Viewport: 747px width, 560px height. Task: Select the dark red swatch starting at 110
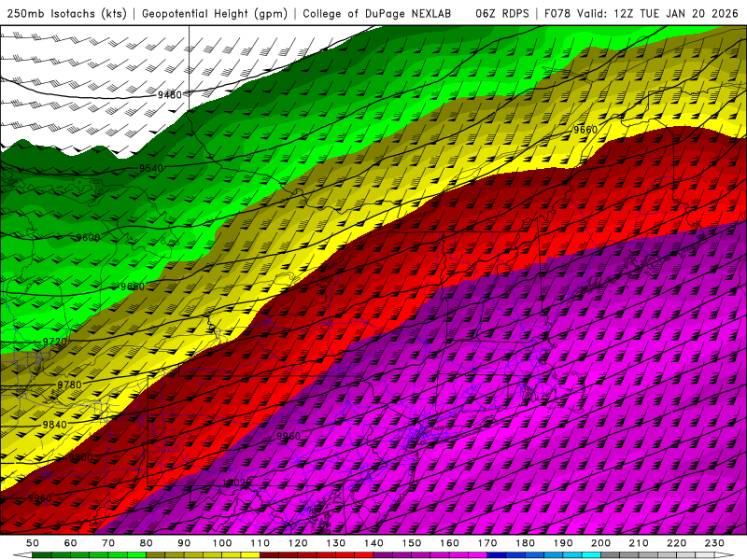[x=269, y=555]
